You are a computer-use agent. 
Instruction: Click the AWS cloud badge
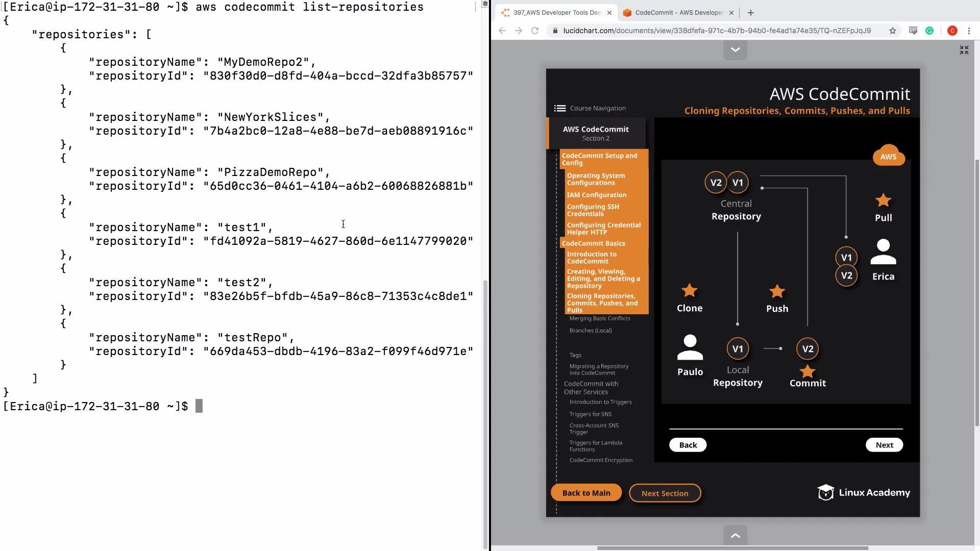coord(888,156)
